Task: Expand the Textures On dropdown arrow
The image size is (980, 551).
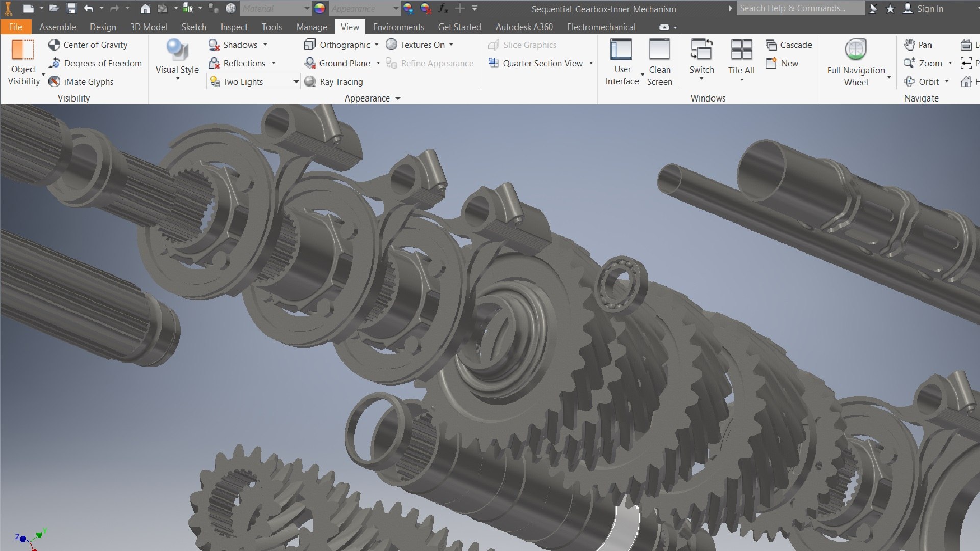Action: (451, 45)
